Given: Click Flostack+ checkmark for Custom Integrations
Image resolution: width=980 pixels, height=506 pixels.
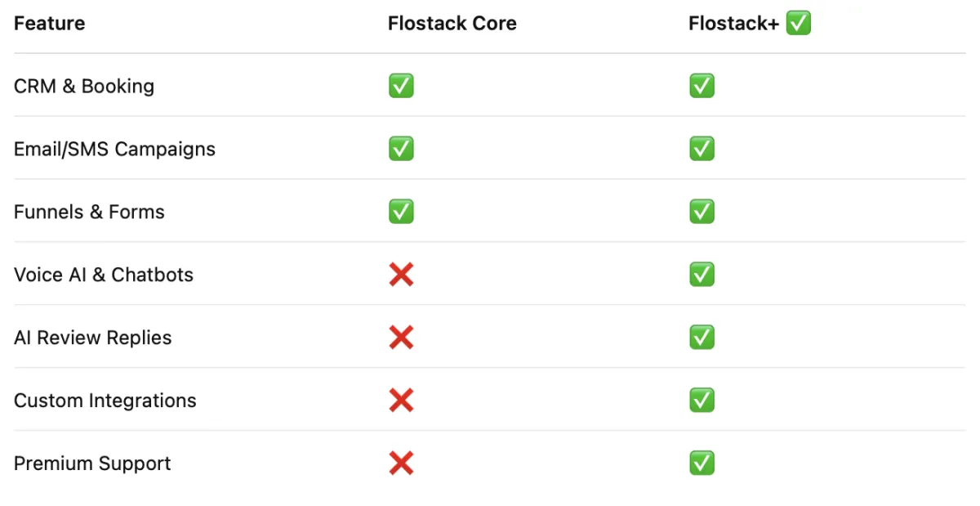Looking at the screenshot, I should click(x=702, y=401).
